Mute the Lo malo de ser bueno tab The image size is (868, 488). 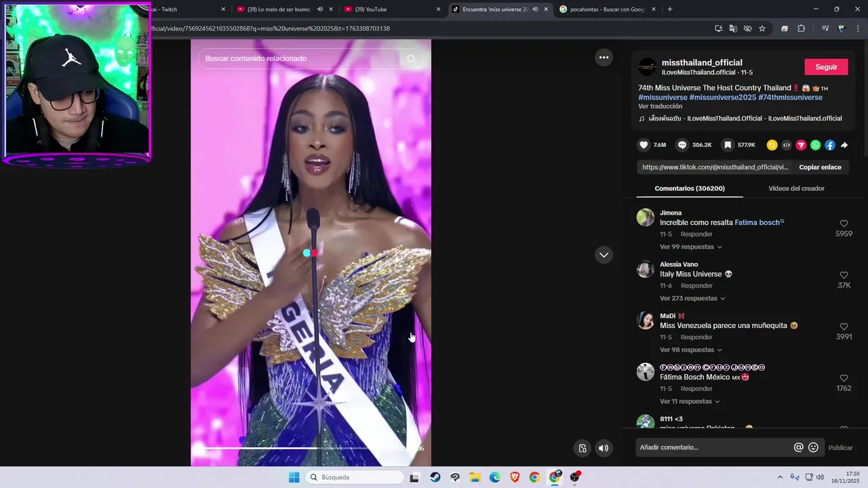[319, 9]
